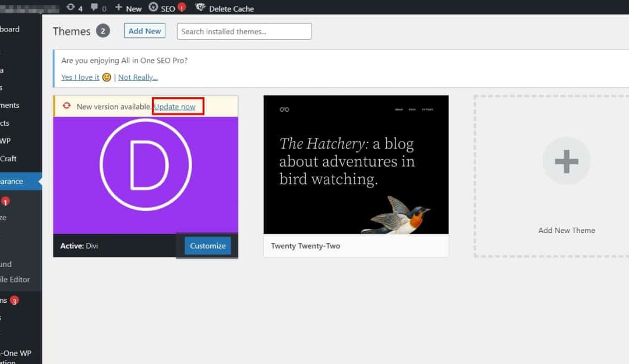The width and height of the screenshot is (629, 364).
Task: Click the smiley emoji in SEO notice
Action: [x=107, y=77]
